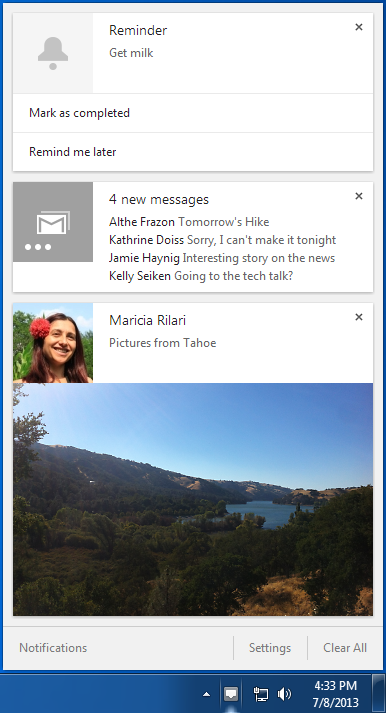Viewport: 386px width, 713px height.
Task: Open Jamie Haynig's Interesting story message
Action: [222, 258]
